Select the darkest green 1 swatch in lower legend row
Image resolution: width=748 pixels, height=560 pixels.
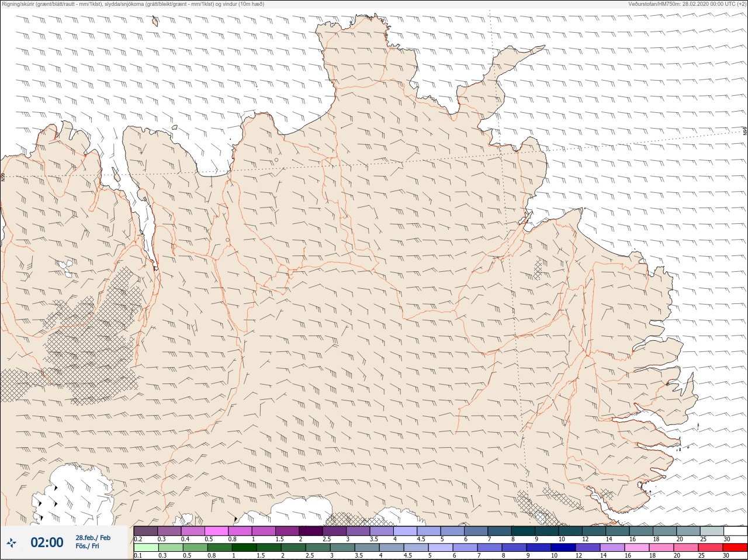coord(244,548)
